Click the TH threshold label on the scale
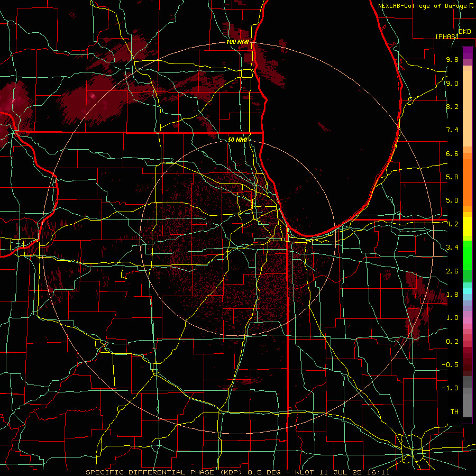This screenshot has width=476, height=476. coord(454,412)
